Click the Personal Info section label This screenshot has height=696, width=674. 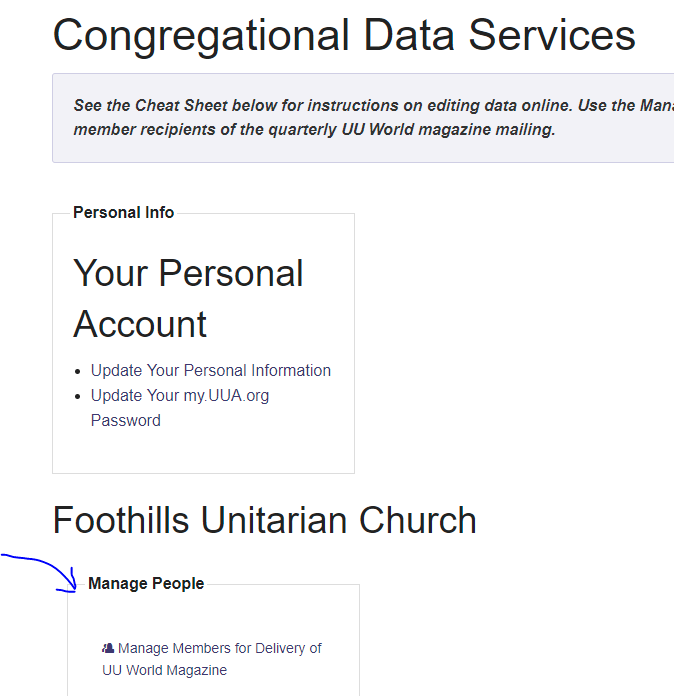(x=124, y=212)
